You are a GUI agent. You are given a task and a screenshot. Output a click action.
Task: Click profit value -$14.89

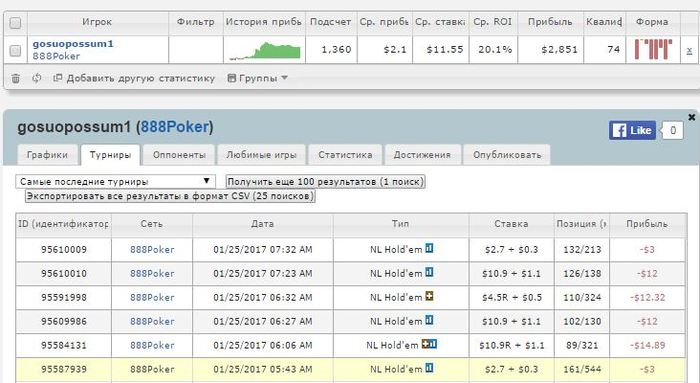[647, 346]
